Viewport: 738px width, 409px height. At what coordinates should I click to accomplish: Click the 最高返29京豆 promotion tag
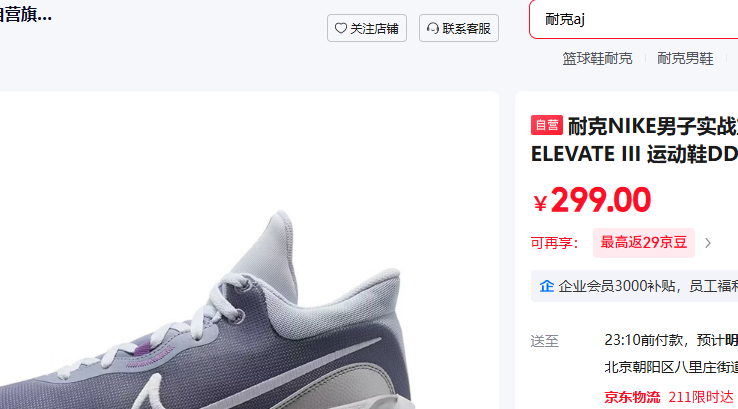644,243
